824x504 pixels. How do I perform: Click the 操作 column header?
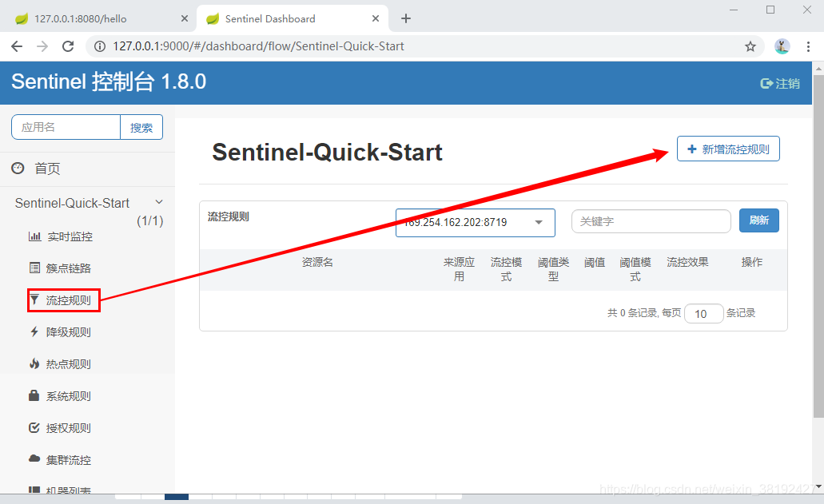coord(751,262)
